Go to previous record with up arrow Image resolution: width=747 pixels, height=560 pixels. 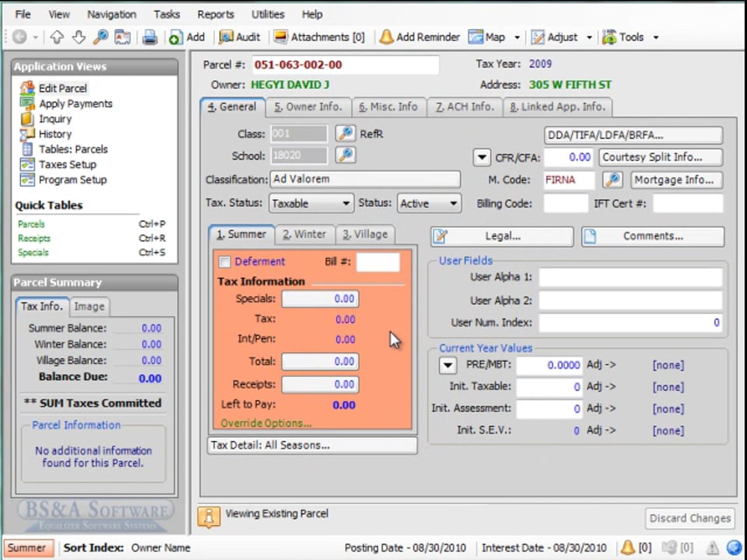pyautogui.click(x=57, y=37)
